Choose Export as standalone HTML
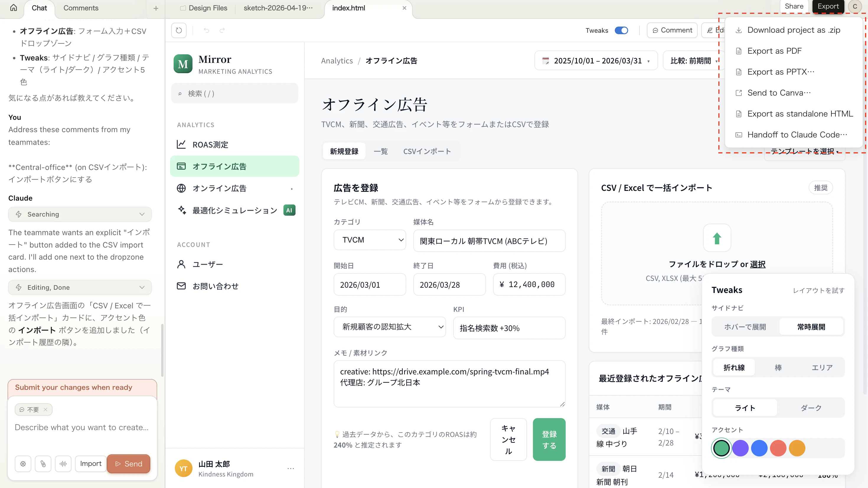 (794, 114)
